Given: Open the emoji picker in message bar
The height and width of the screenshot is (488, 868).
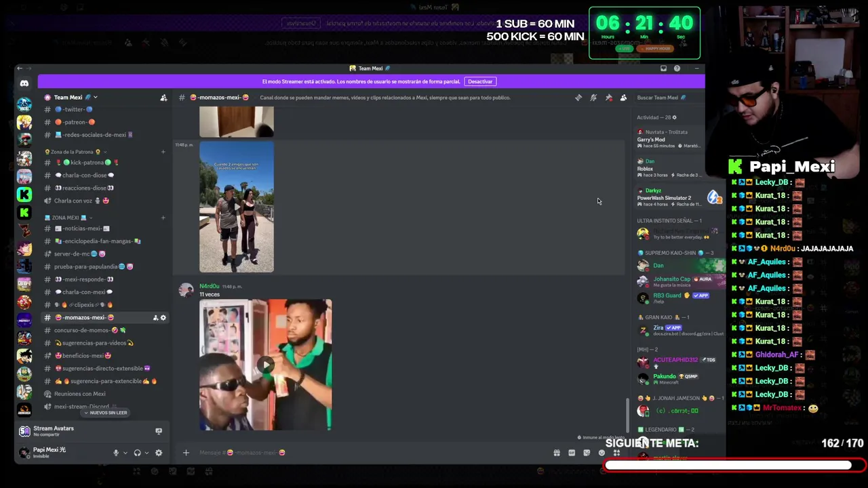Looking at the screenshot, I should click(601, 453).
